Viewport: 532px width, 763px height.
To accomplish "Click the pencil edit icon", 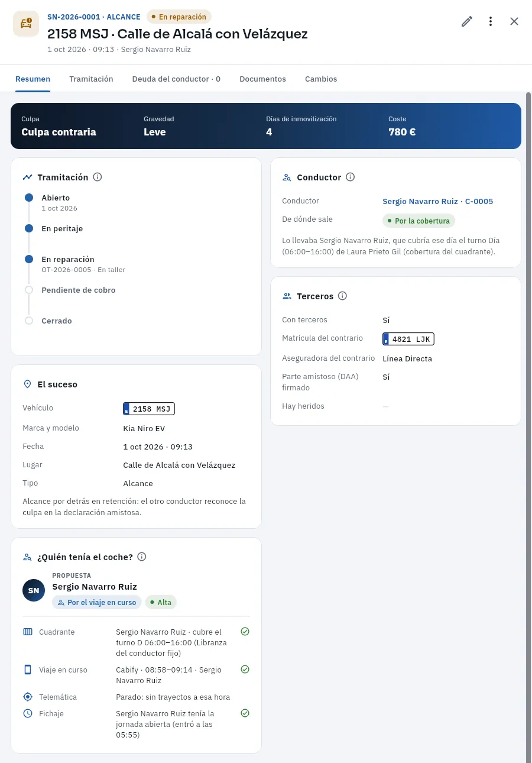I will coord(467,21).
